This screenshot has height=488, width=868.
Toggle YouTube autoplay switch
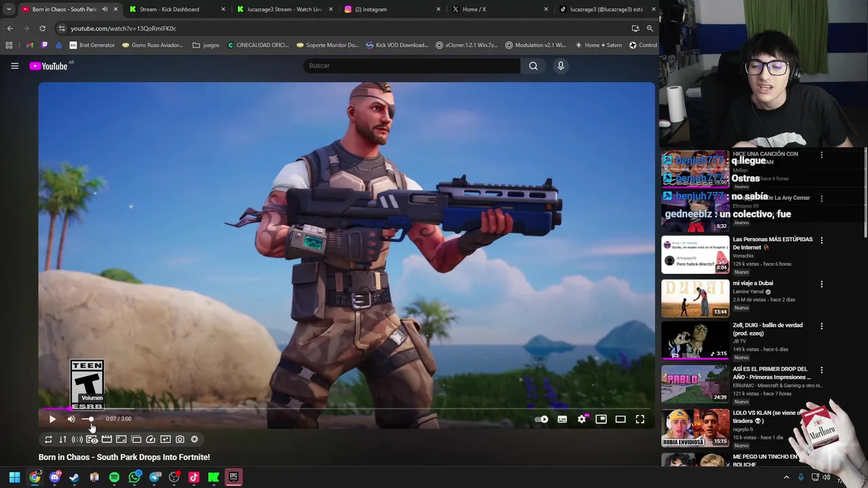[541, 420]
